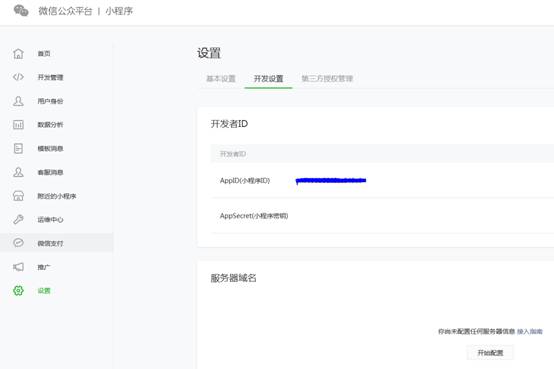Open 运维中心 wrench icon
554x369 pixels.
(18, 219)
